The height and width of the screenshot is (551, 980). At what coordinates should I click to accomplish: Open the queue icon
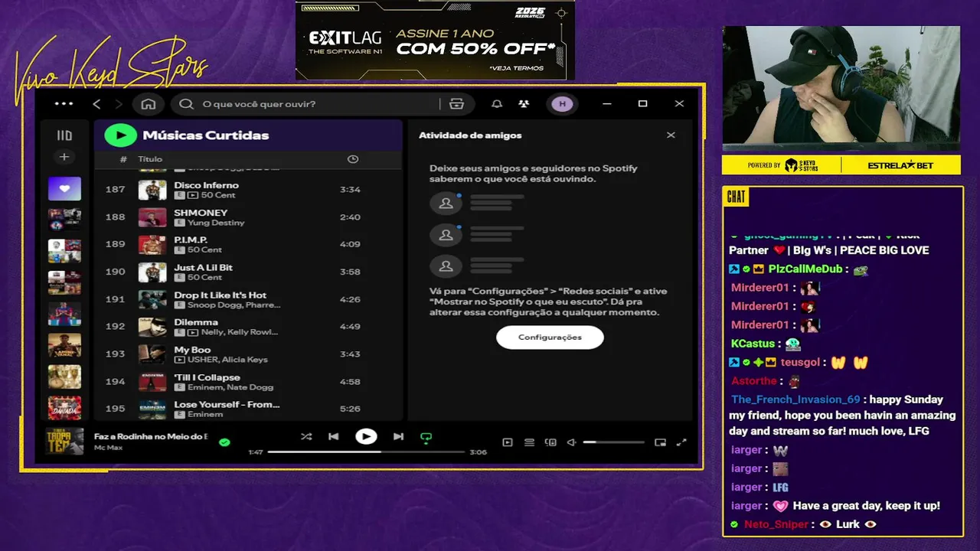pyautogui.click(x=529, y=442)
